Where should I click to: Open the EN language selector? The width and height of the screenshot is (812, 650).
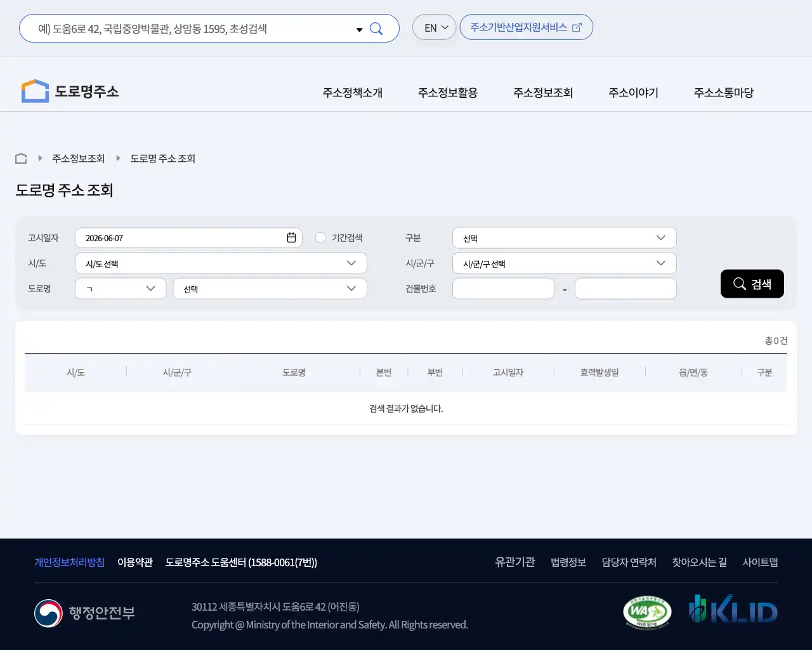pyautogui.click(x=435, y=27)
